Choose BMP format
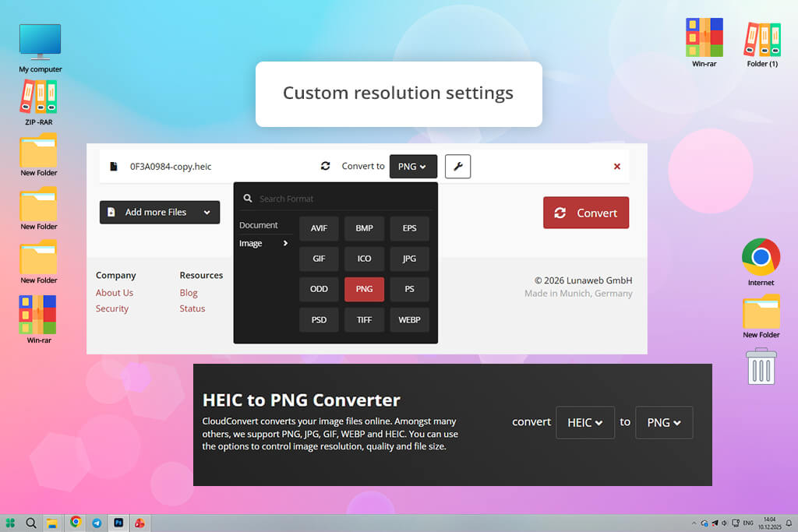The image size is (798, 532). click(364, 228)
